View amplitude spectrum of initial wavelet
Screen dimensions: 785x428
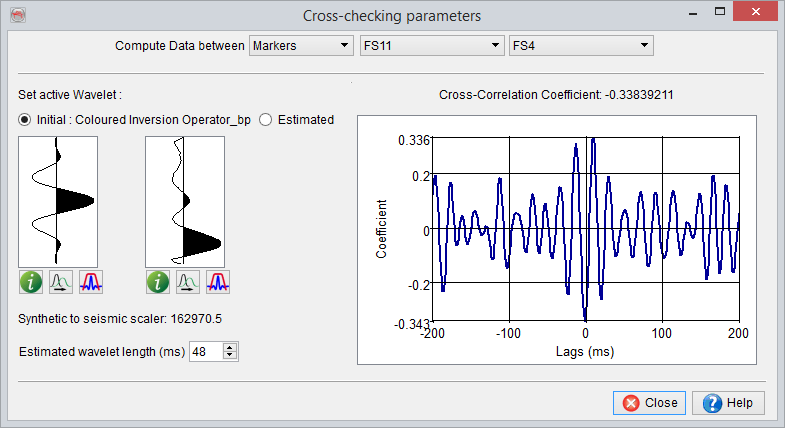click(x=91, y=283)
